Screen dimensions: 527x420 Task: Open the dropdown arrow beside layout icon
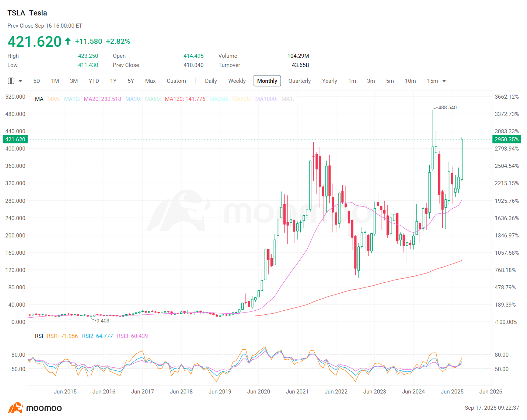point(20,81)
